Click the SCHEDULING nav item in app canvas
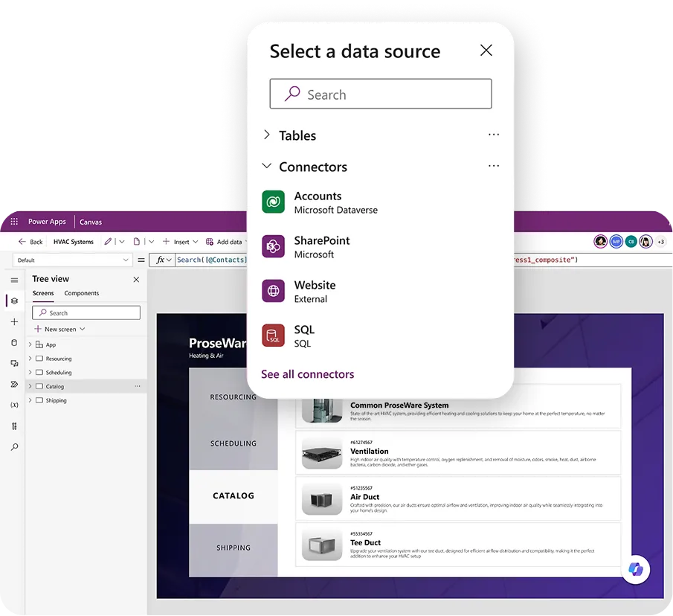The image size is (673, 616). 233,443
